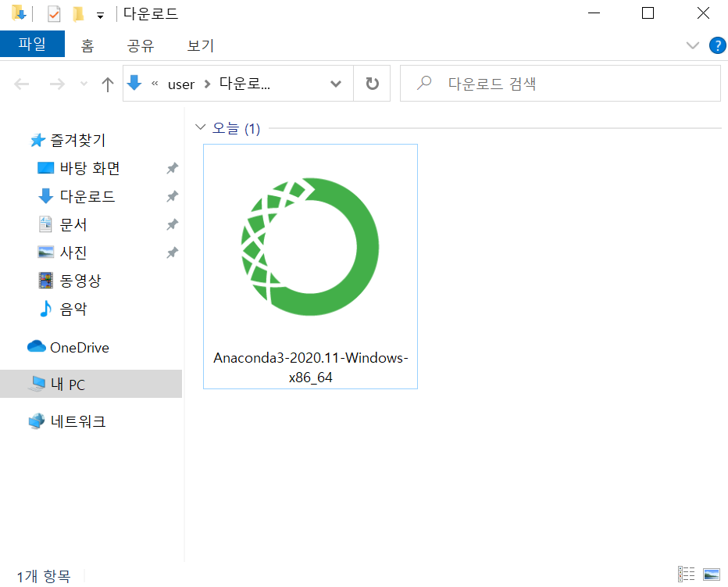Image resolution: width=728 pixels, height=587 pixels.
Task: Switch to the 공유 ribbon tab
Action: 141,45
